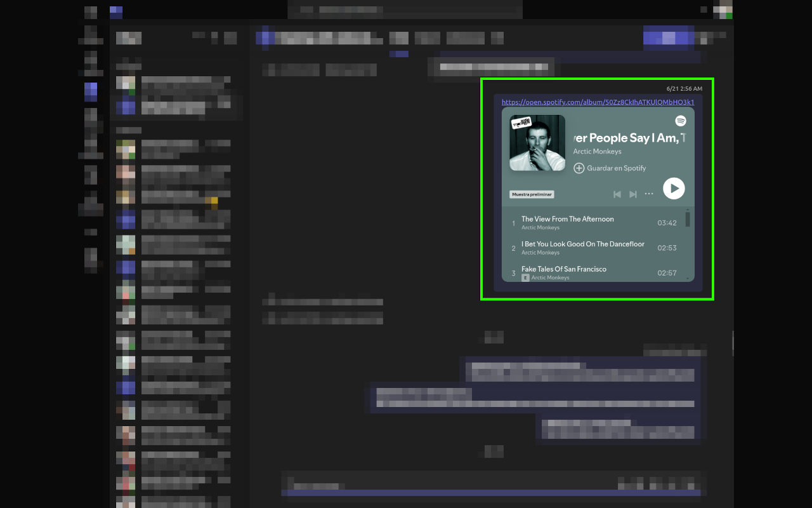This screenshot has height=508, width=812.
Task: Click the 6/21 2:56 AM message timestamp
Action: coord(684,89)
